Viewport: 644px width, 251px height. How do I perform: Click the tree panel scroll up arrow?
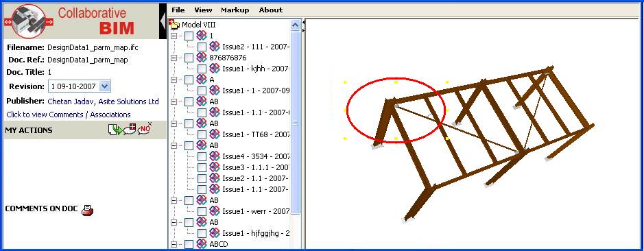[x=296, y=25]
